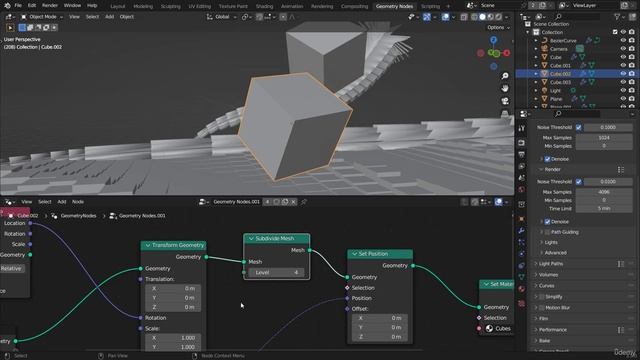Toggle the render Noise Threshold checkbox

point(578,182)
